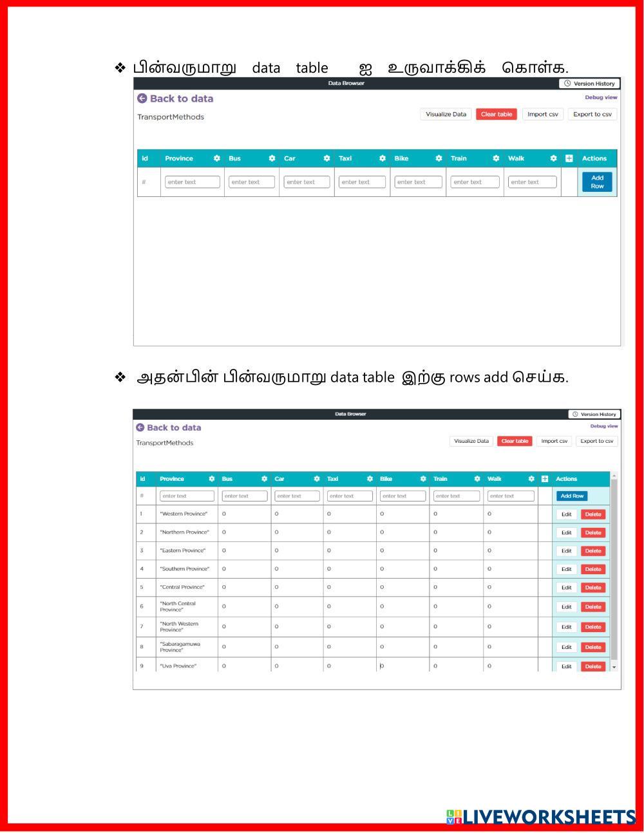This screenshot has height=833, width=644.
Task: Open Bus column settings gear in the empty table
Action: coord(272,158)
